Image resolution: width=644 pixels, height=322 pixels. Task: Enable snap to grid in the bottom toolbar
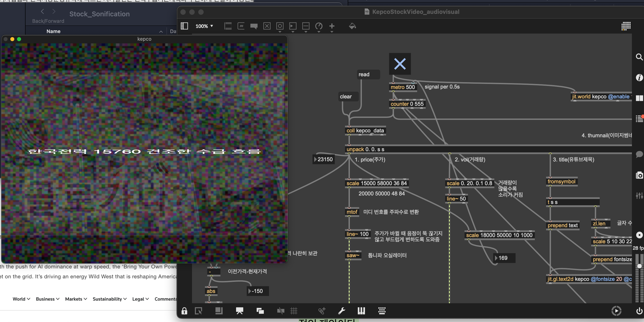(x=294, y=311)
